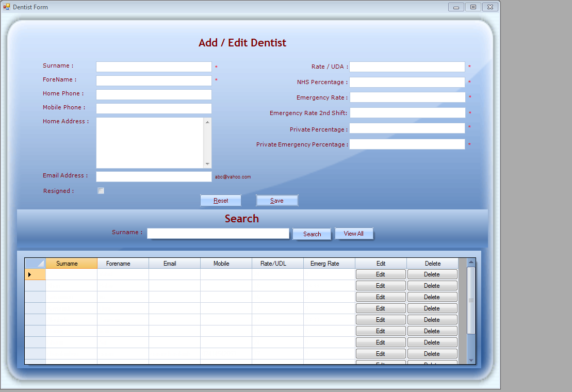Click down arrow in Home Address scrollbar
The height and width of the screenshot is (392, 572).
click(207, 164)
